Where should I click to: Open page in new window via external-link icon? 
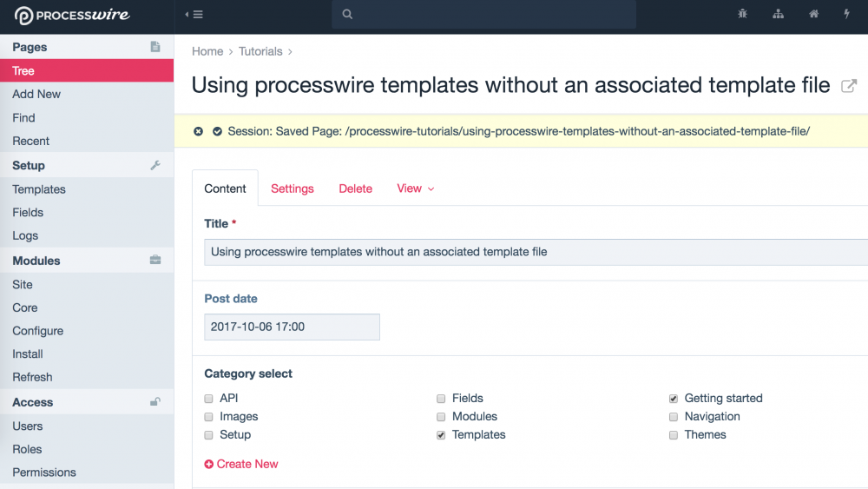(x=849, y=86)
